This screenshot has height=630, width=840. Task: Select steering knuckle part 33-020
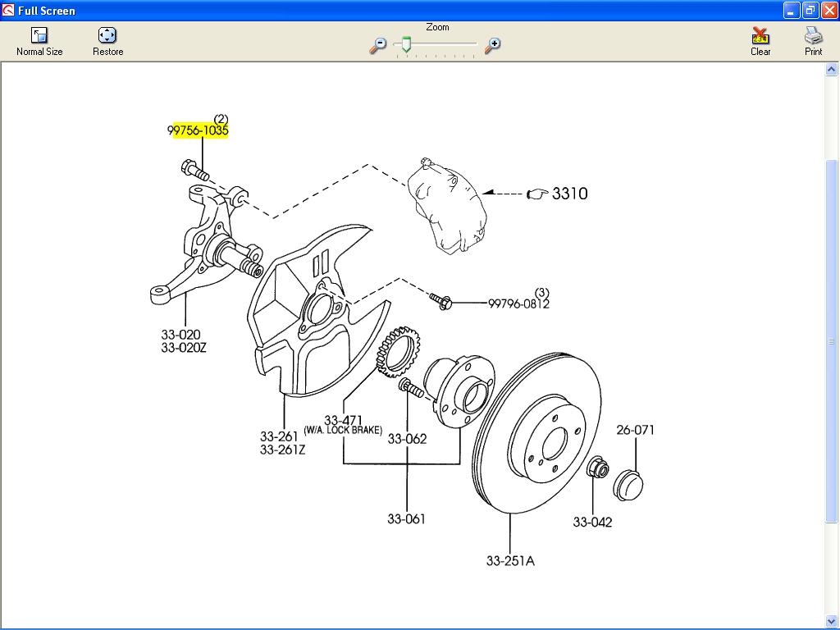[180, 335]
